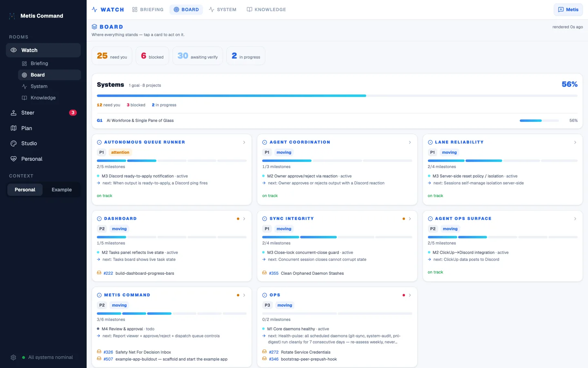
Task: Click the inbox icon beside #355
Action: click(265, 273)
